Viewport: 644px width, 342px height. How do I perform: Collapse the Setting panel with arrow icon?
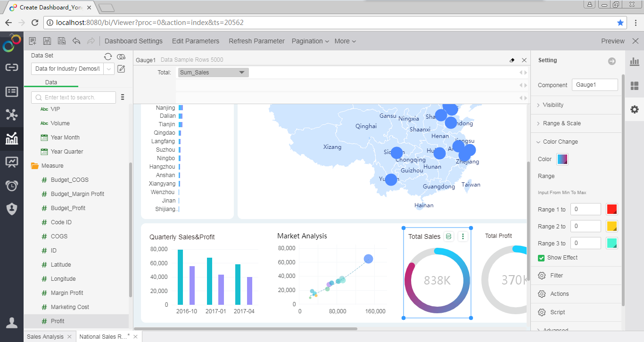[x=612, y=61]
